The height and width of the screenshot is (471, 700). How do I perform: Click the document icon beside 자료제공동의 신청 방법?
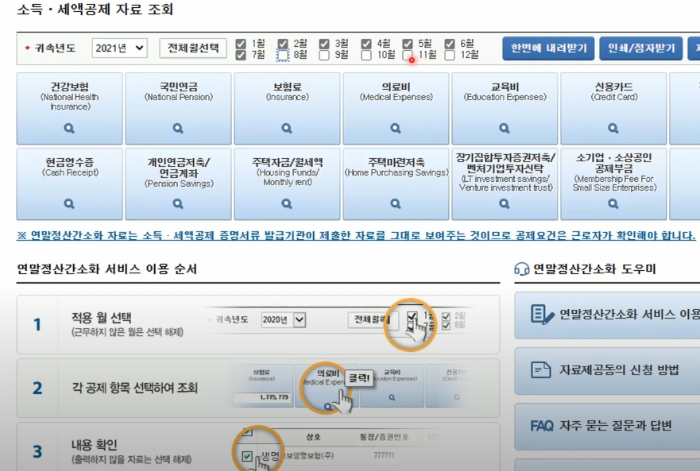541,370
